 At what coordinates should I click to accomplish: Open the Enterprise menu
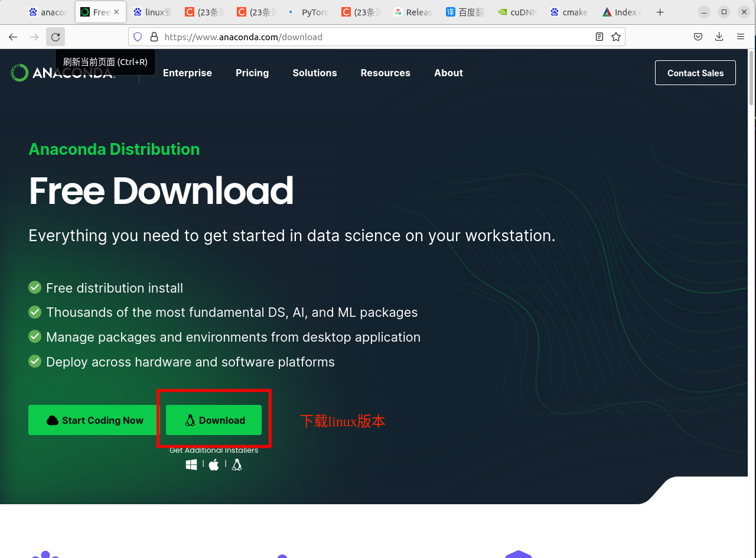point(187,73)
